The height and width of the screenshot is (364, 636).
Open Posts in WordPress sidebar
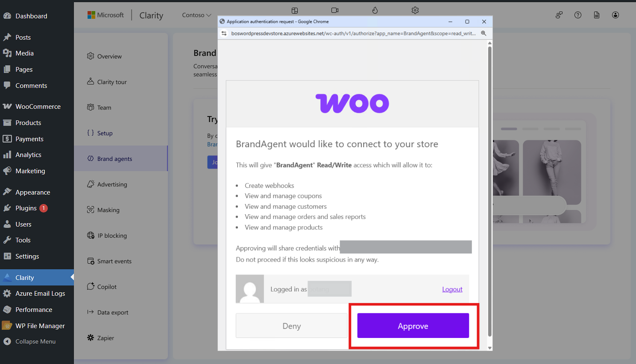point(37,37)
